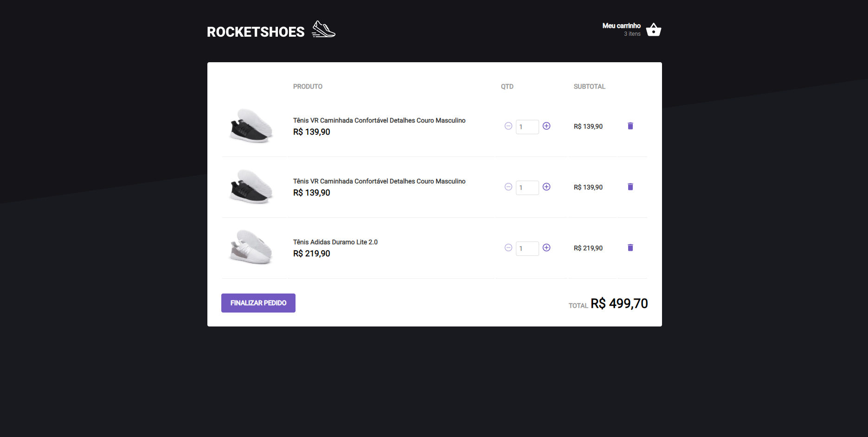This screenshot has height=437, width=868.
Task: Decrease quantity of Tênis Adidas Duramo Lite
Action: (508, 248)
